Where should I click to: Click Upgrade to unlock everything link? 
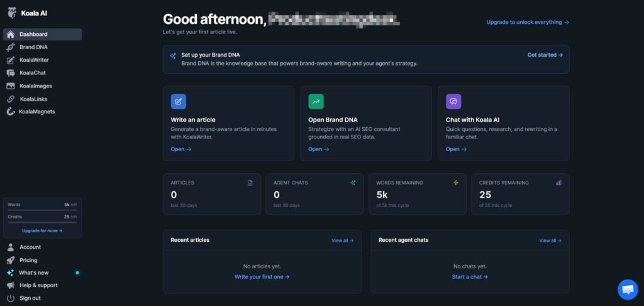click(x=528, y=22)
